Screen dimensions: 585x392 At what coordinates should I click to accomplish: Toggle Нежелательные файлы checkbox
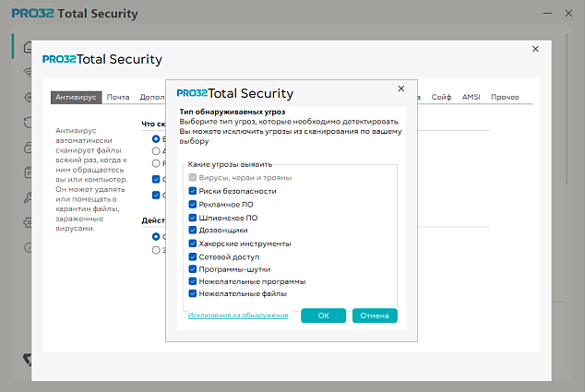click(193, 293)
